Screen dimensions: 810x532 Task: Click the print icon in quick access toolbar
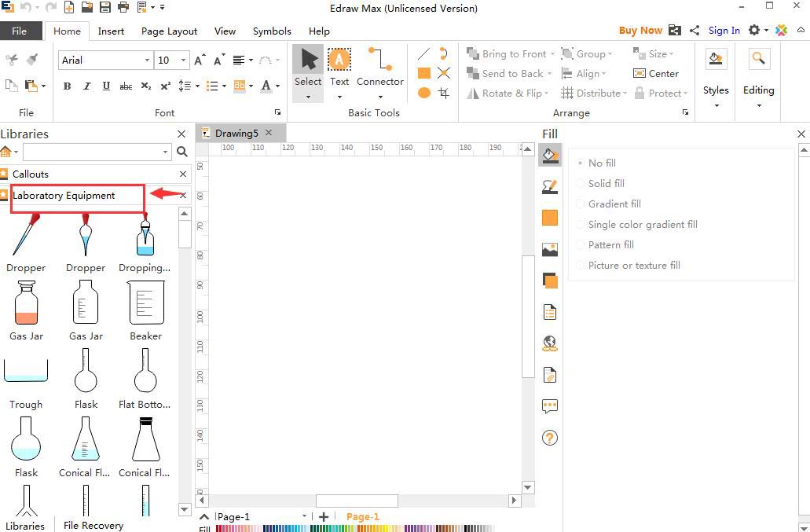tap(123, 7)
